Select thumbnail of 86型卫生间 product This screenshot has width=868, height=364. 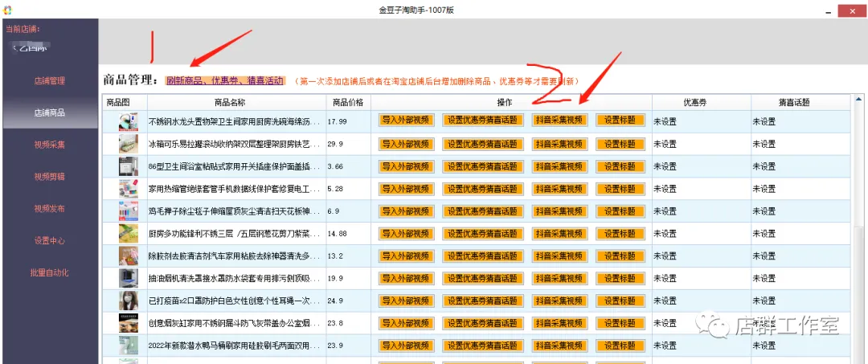click(x=129, y=166)
